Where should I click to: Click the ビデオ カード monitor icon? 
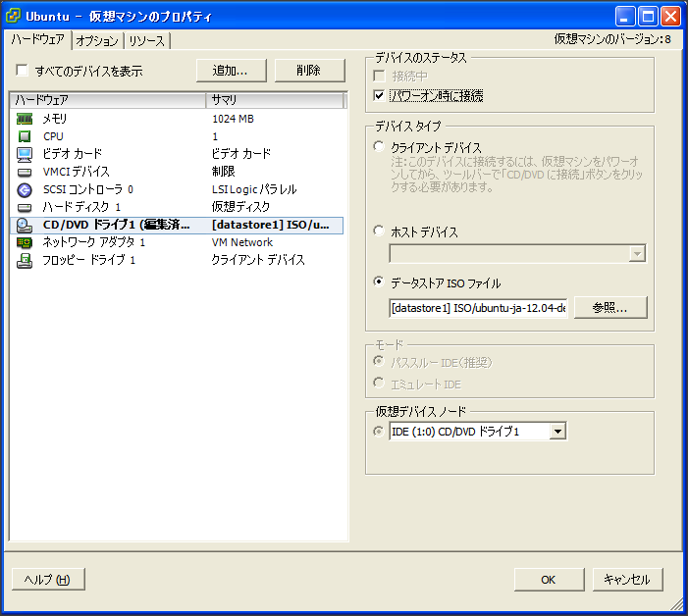coord(25,154)
